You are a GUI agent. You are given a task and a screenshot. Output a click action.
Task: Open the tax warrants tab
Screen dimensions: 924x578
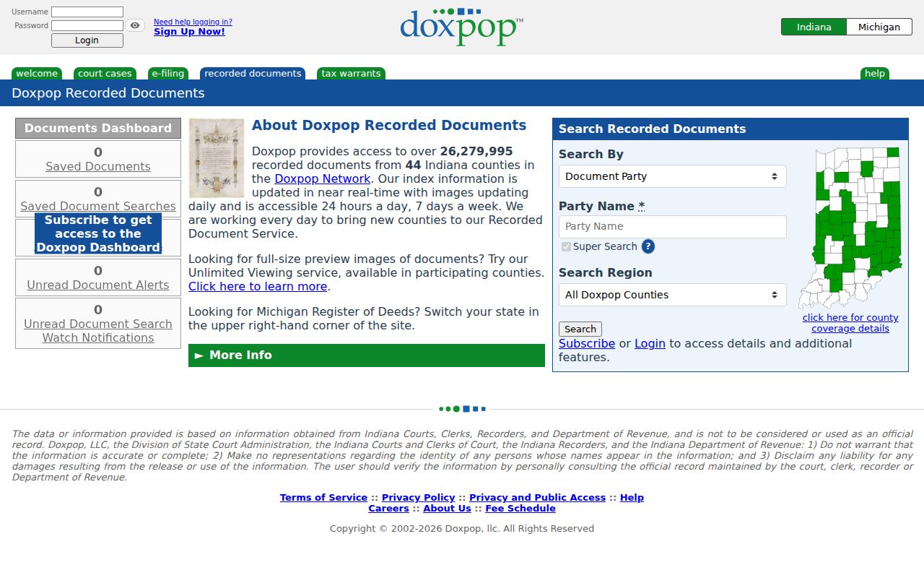pyautogui.click(x=351, y=74)
